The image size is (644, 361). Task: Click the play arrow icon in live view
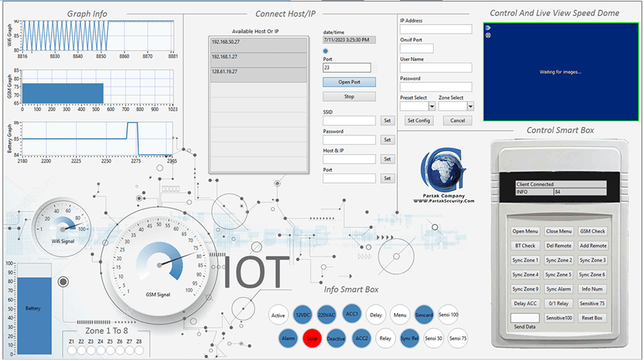click(x=488, y=27)
